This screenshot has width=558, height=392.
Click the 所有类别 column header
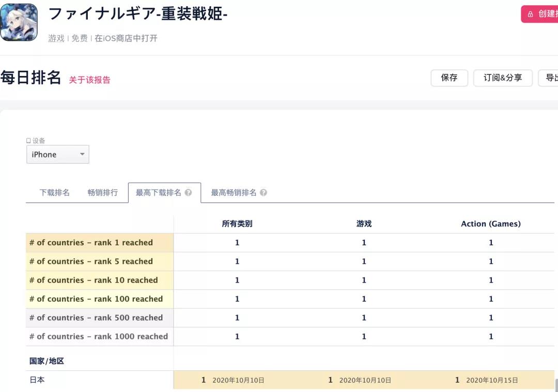tap(237, 223)
